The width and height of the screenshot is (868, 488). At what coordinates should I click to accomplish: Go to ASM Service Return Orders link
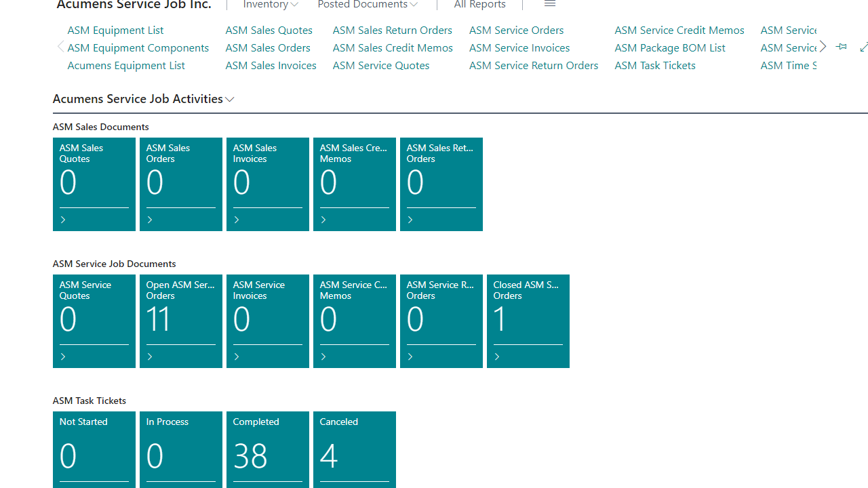[x=534, y=65]
